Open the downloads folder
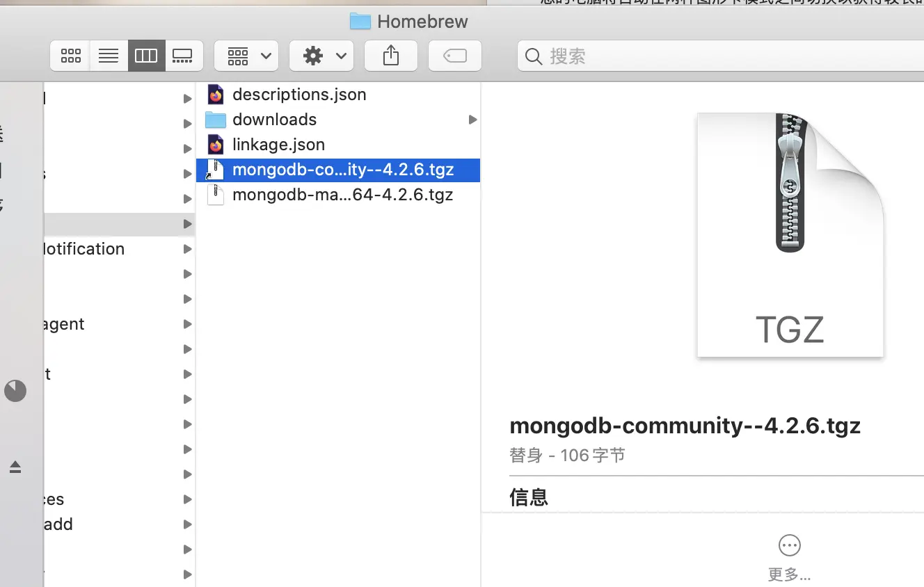The width and height of the screenshot is (924, 587). [x=338, y=120]
